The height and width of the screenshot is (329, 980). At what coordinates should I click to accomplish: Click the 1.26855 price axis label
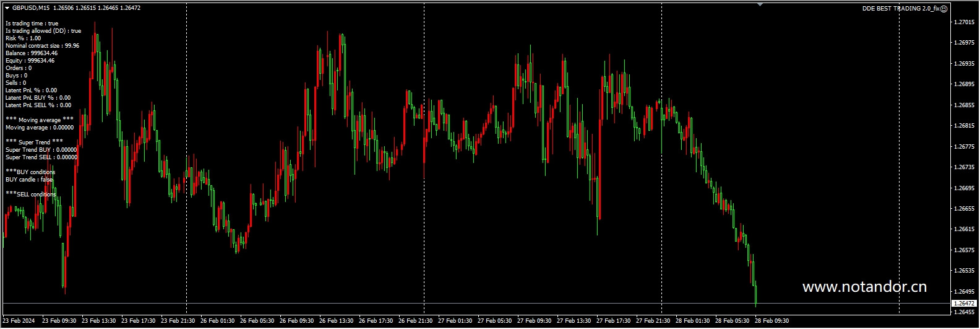point(964,105)
